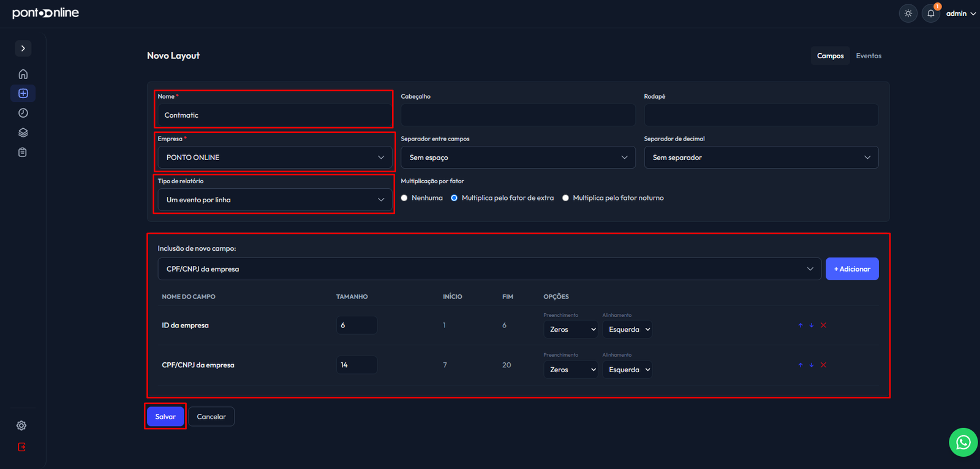Open the Empresa dropdown
Screen dimensions: 980x469
pos(275,158)
